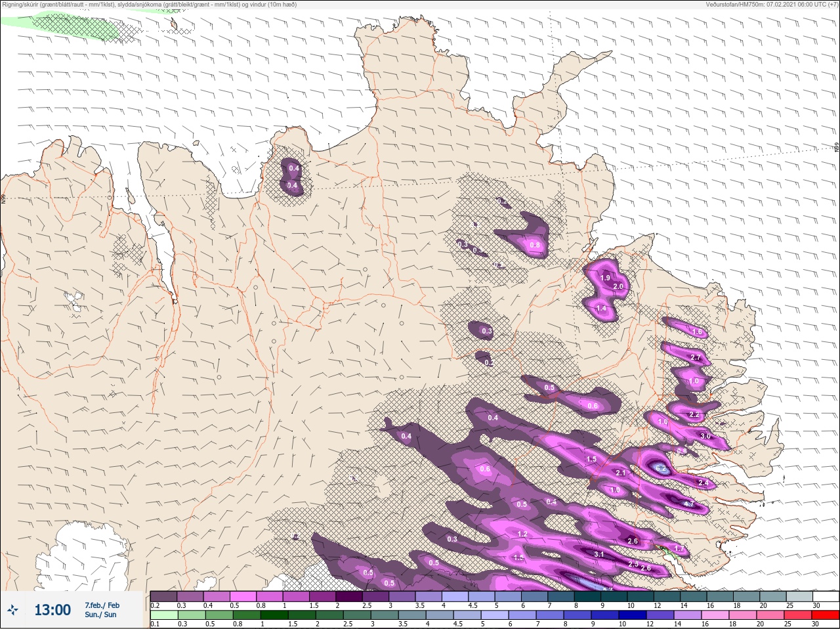Click the 3.0 precipitation value on the map

[705, 436]
